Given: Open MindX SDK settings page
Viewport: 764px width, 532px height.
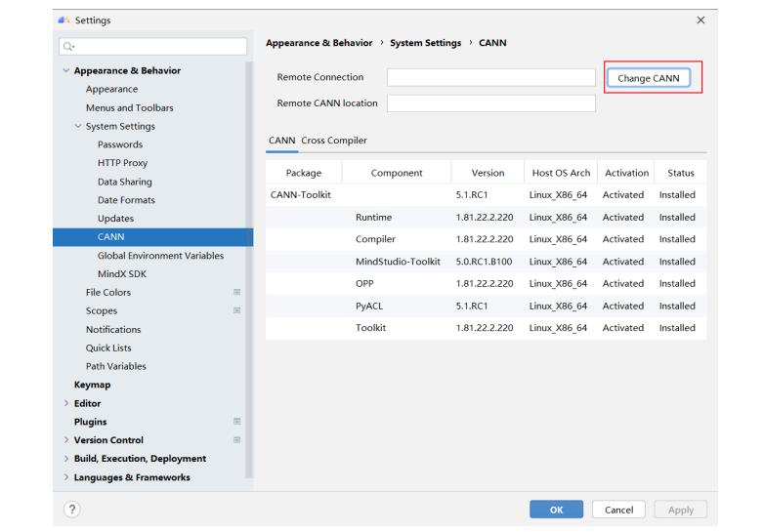Looking at the screenshot, I should [x=120, y=273].
